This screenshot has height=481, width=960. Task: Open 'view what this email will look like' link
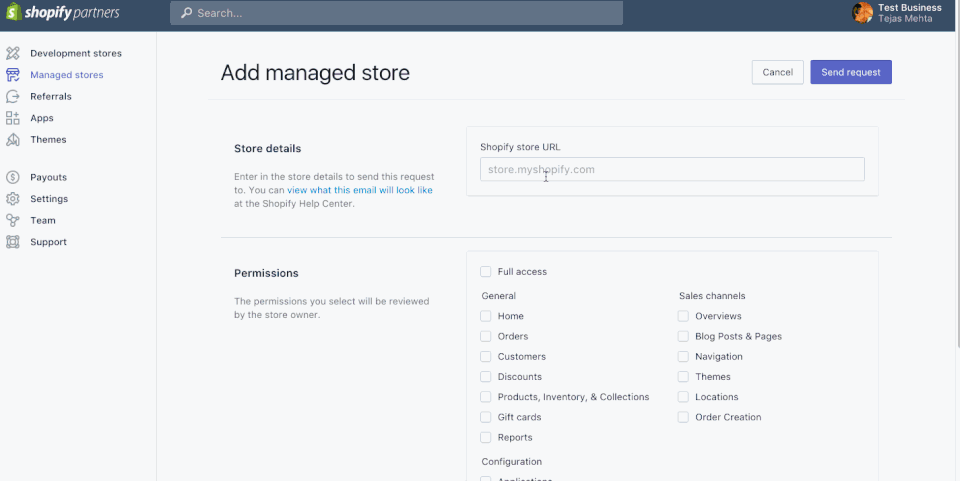(x=360, y=190)
